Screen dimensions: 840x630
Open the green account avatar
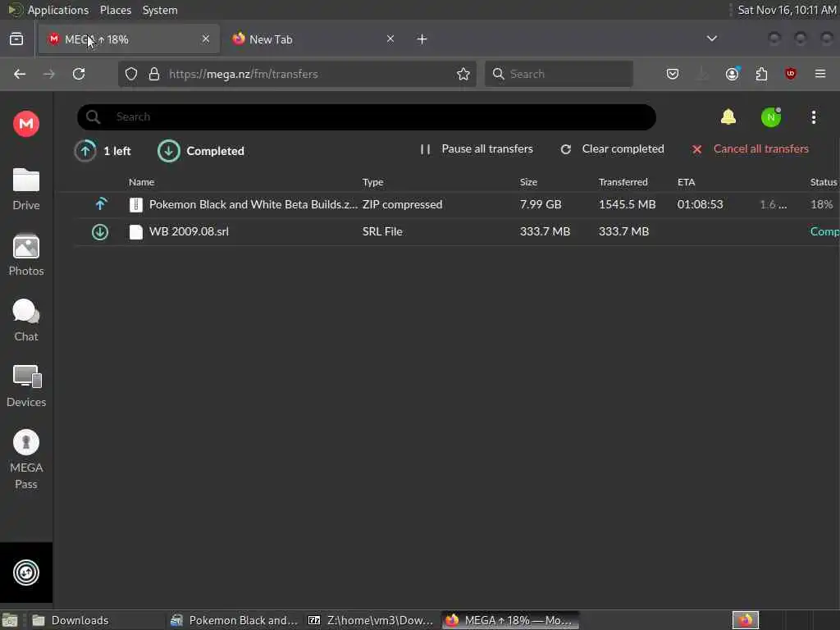click(771, 116)
